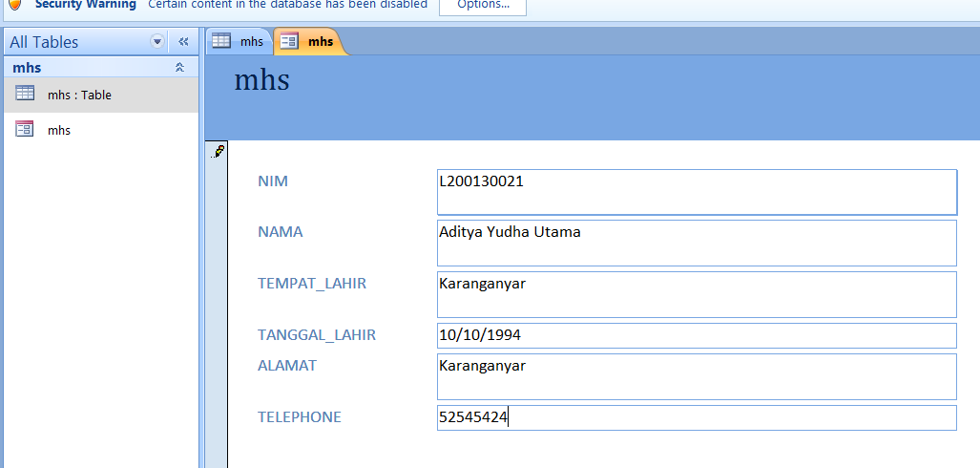The height and width of the screenshot is (468, 980).
Task: Click the form icon beside mhs in navigation pane
Action: tap(25, 128)
